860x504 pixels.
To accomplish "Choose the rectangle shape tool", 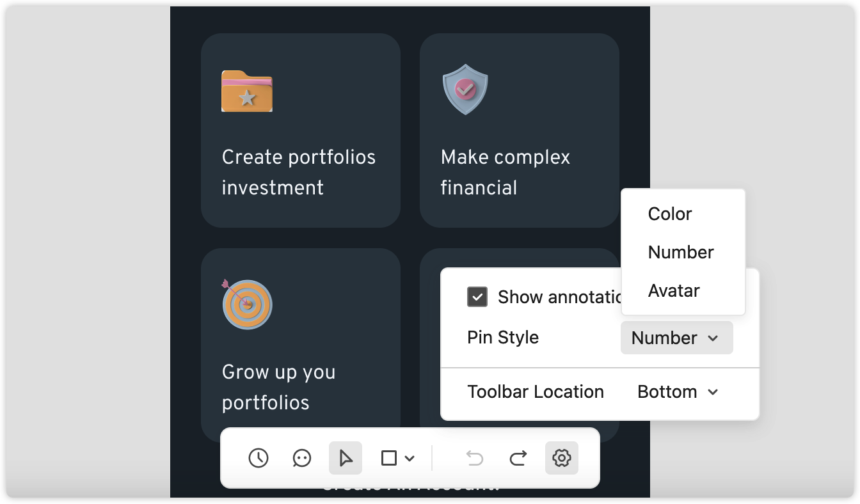I will pos(389,458).
